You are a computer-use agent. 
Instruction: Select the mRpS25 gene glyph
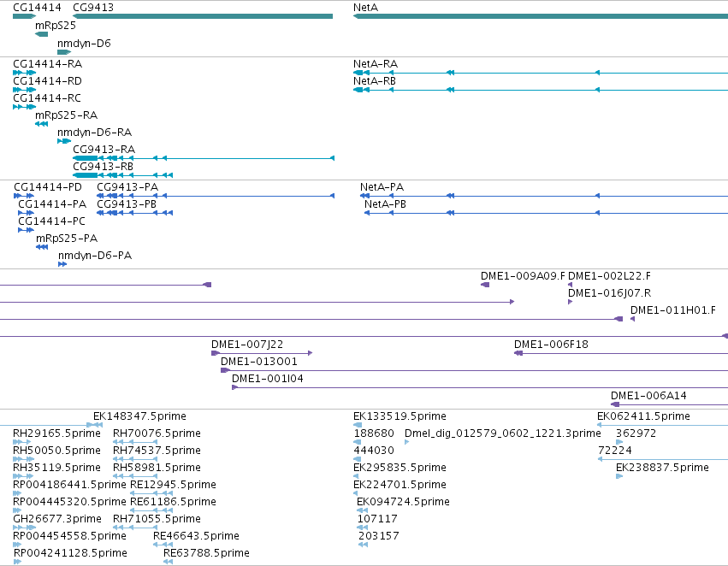point(41,34)
